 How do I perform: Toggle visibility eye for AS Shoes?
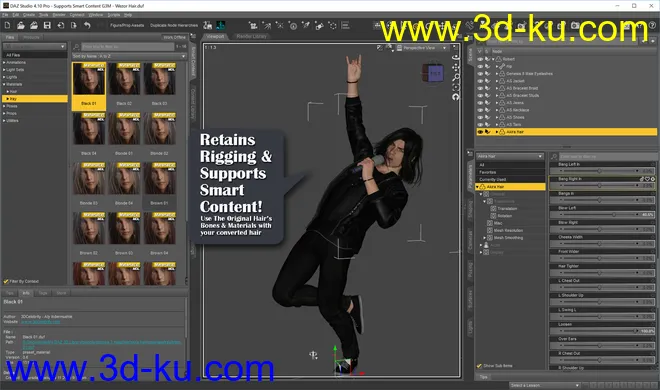point(480,117)
